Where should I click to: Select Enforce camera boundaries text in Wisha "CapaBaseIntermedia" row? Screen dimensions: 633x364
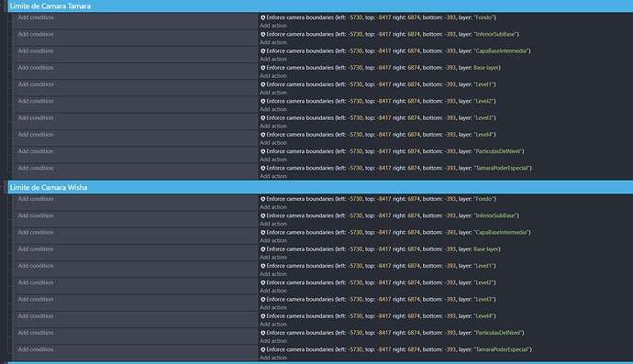click(300, 233)
